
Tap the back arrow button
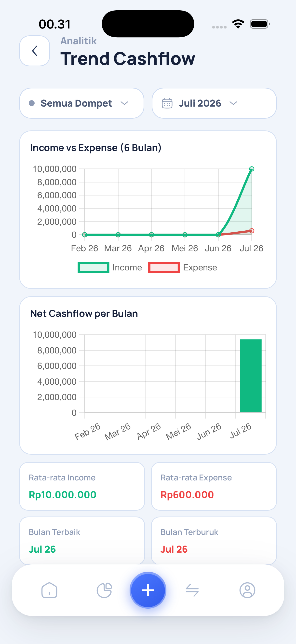click(x=34, y=51)
